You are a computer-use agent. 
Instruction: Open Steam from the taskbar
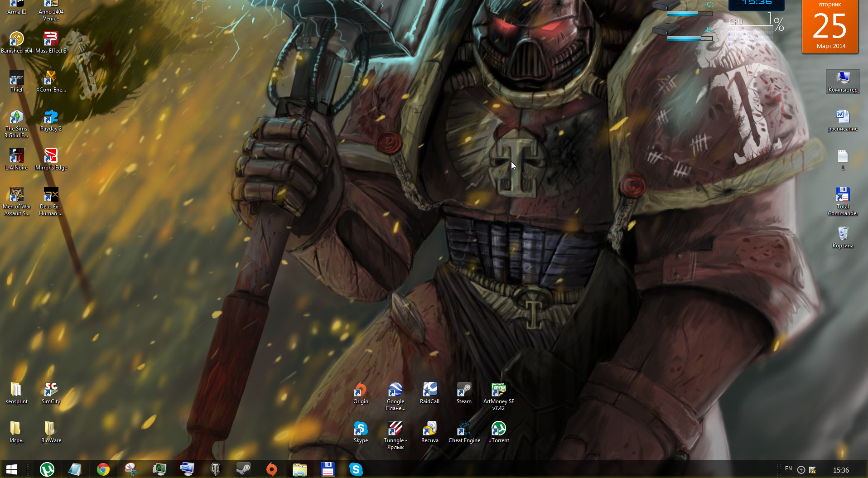click(244, 469)
